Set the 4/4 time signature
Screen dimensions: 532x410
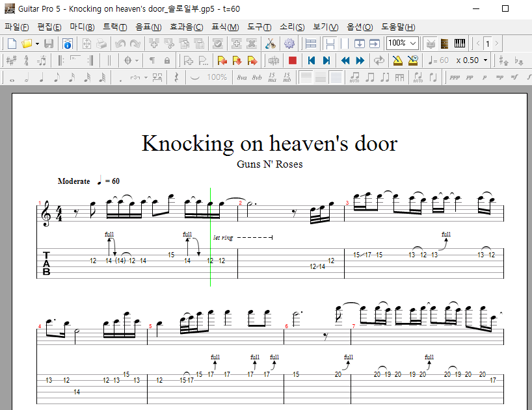[27, 60]
